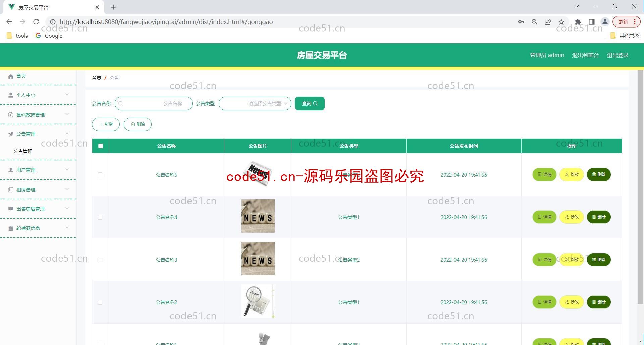This screenshot has width=644, height=345.
Task: Toggle the select-all checkbox in table header
Action: tap(101, 146)
